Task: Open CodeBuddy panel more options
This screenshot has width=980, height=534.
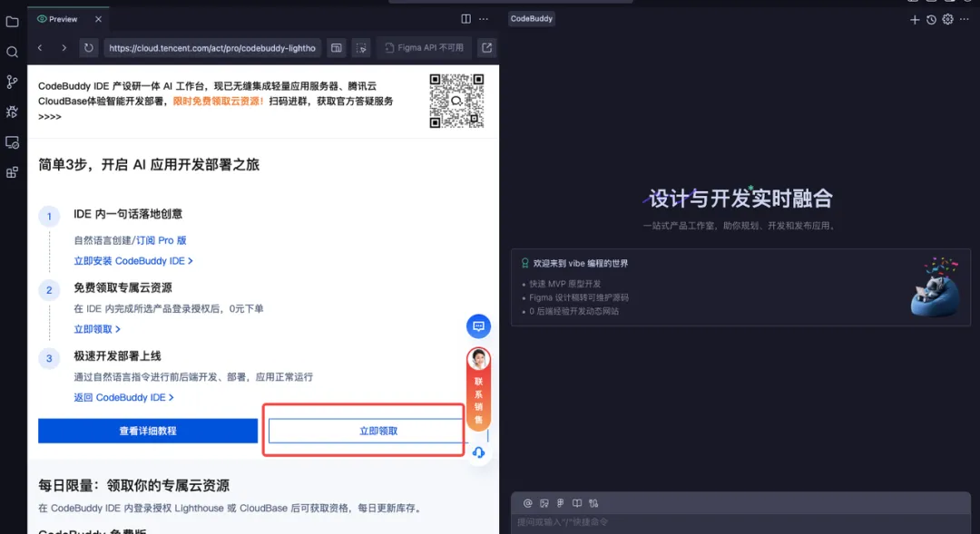Action: [x=965, y=19]
